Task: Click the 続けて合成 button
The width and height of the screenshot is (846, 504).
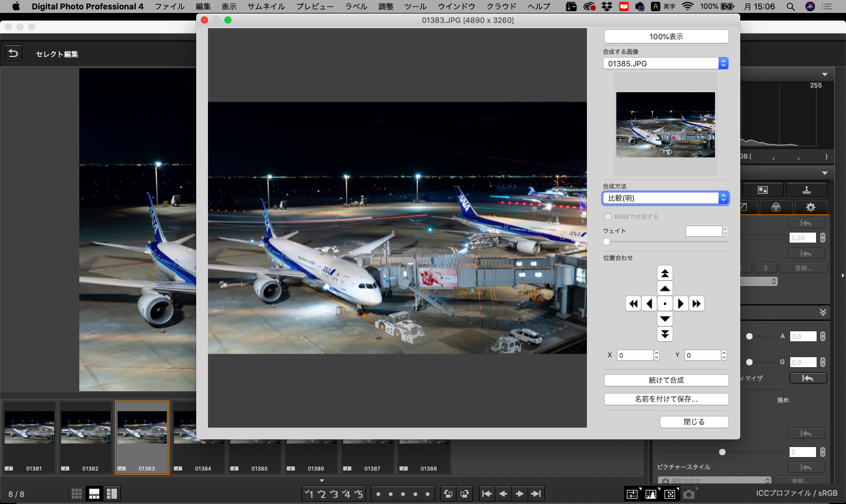Action: 666,380
